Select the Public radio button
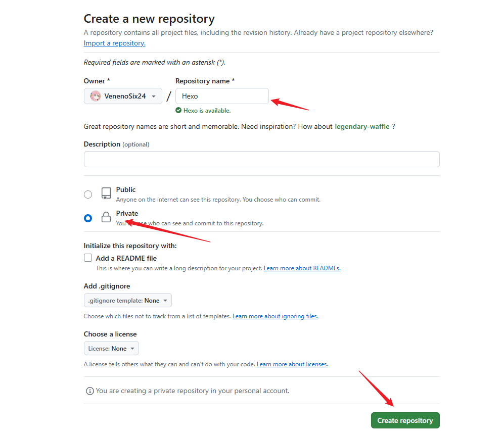The image size is (504, 436). (88, 195)
